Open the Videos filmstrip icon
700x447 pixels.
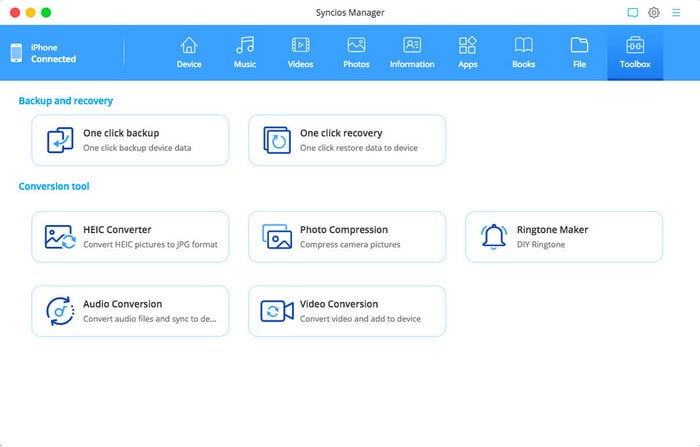pos(300,45)
